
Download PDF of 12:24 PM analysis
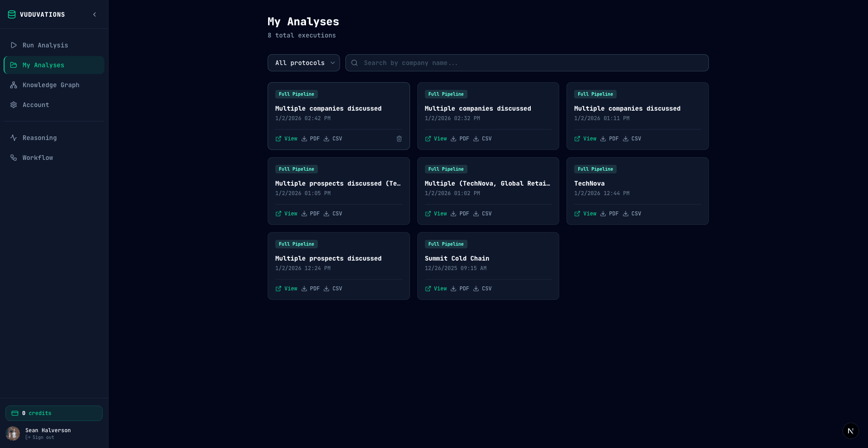[x=311, y=289]
